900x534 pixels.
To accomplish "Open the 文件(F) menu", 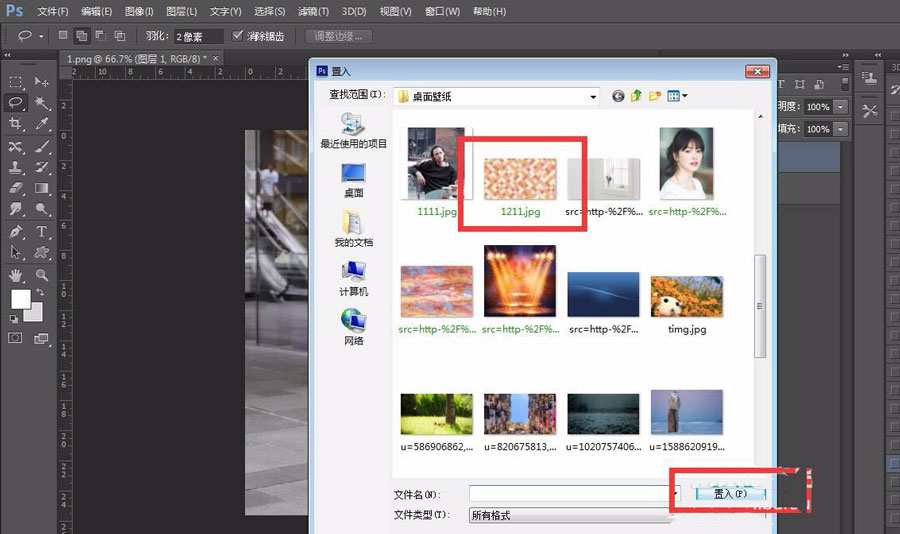I will [x=53, y=11].
